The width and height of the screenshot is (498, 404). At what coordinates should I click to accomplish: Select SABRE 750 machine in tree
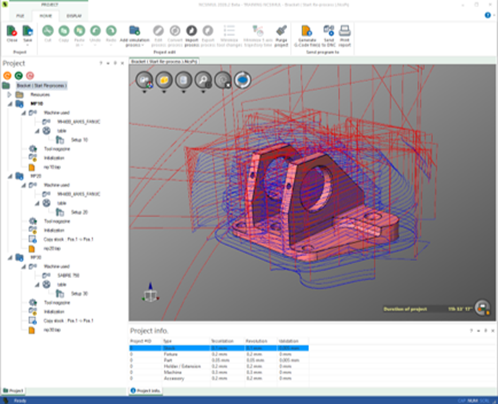click(68, 275)
